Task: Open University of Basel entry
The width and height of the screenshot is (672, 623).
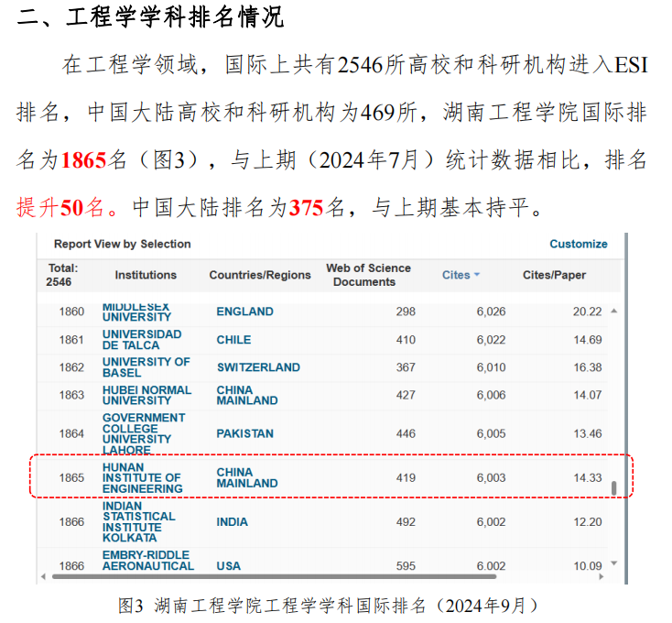Action: (146, 366)
